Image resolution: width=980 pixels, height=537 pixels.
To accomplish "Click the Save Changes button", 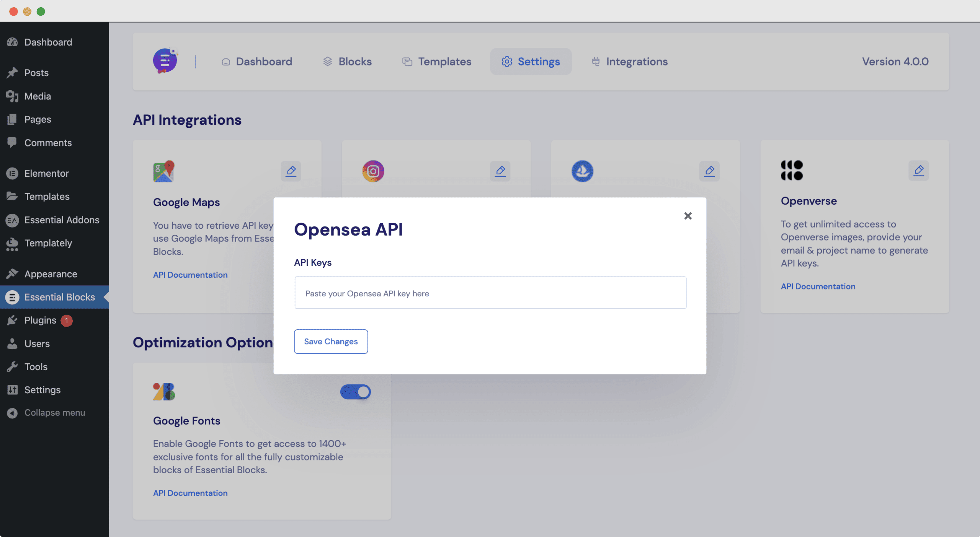I will click(331, 341).
